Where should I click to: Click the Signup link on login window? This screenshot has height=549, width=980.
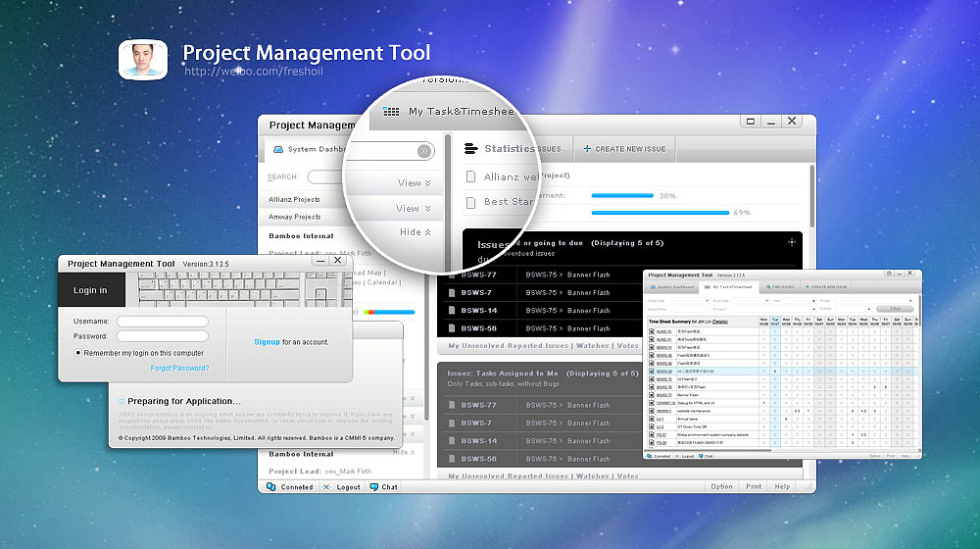tap(267, 342)
